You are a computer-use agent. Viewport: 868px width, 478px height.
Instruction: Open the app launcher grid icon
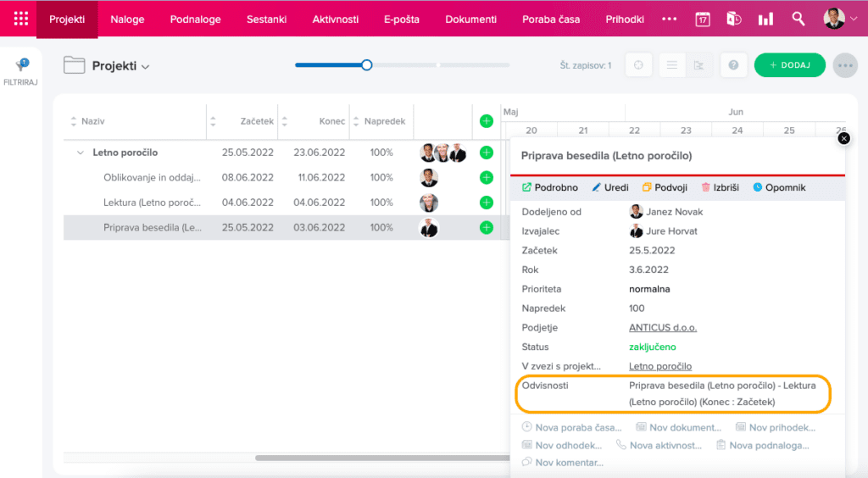21,19
